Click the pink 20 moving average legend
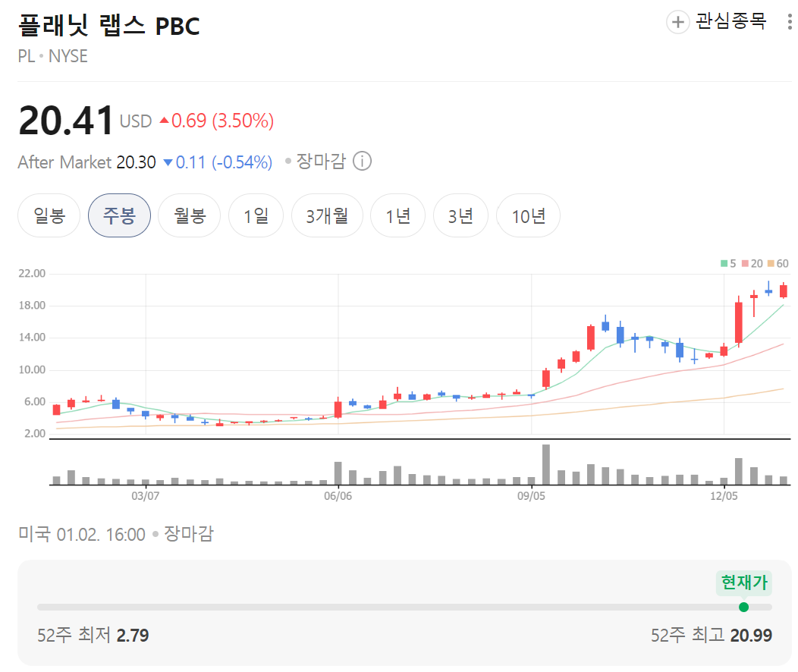 pyautogui.click(x=752, y=263)
